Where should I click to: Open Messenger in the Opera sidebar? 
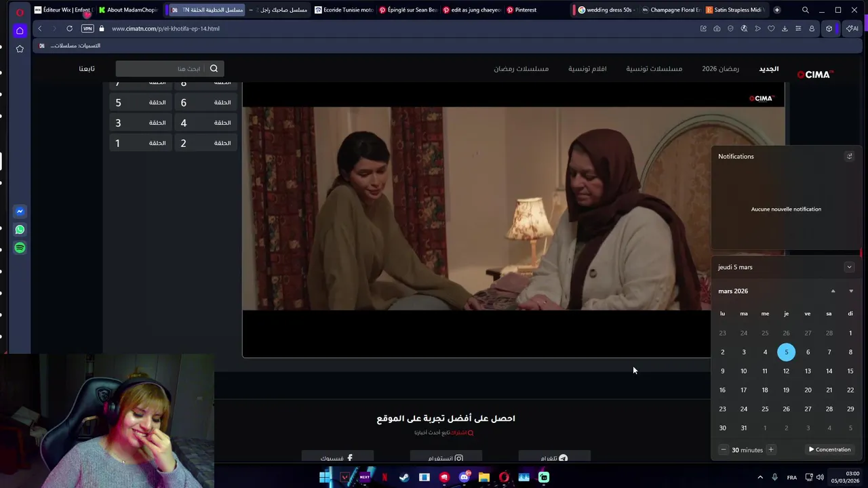pos(20,211)
